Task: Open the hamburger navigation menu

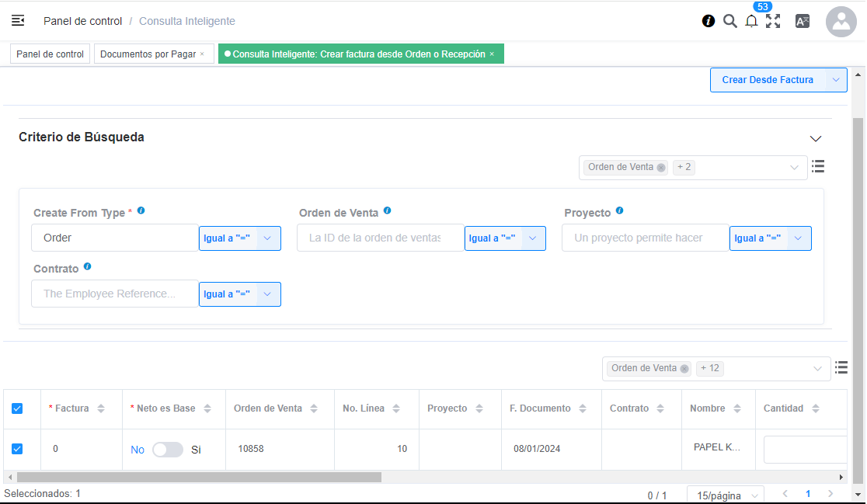Action: [x=18, y=21]
